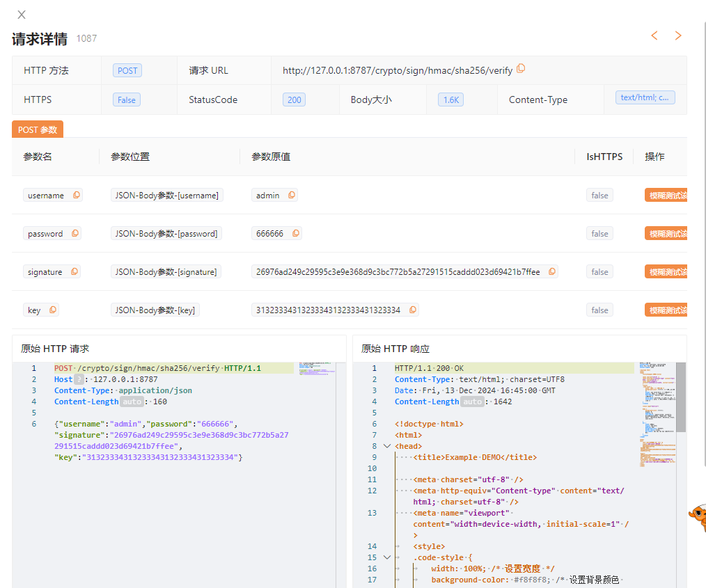Close the request details panel
The width and height of the screenshot is (706, 588).
(x=22, y=15)
